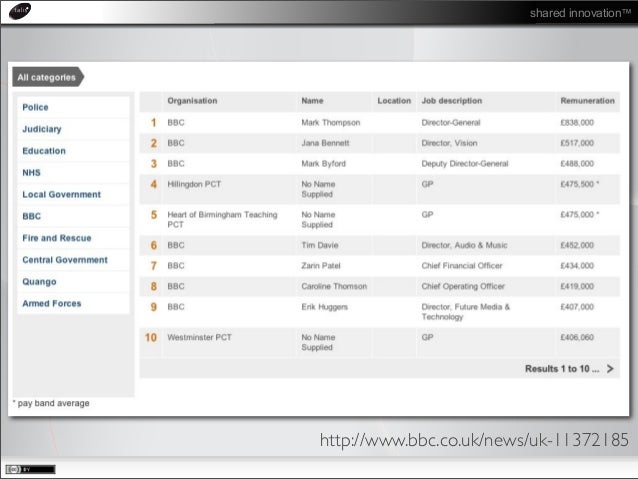Click Director, Vision job description
The height and width of the screenshot is (479, 638).
[449, 143]
